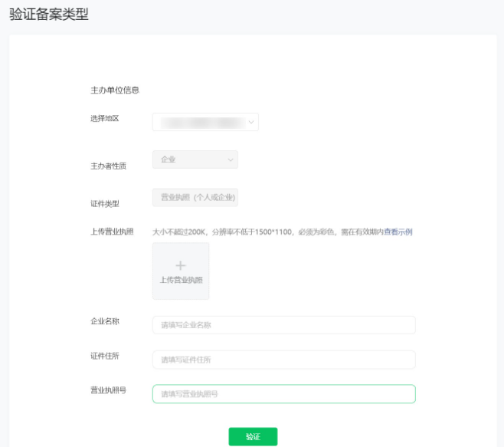Focus the 营业执照号 input field
The height and width of the screenshot is (447, 504).
pos(284,394)
